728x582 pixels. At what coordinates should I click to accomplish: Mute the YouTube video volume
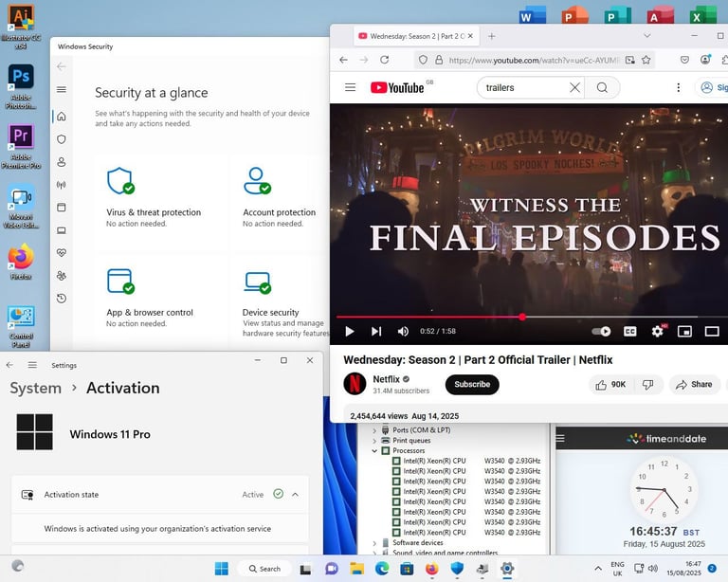tap(403, 331)
